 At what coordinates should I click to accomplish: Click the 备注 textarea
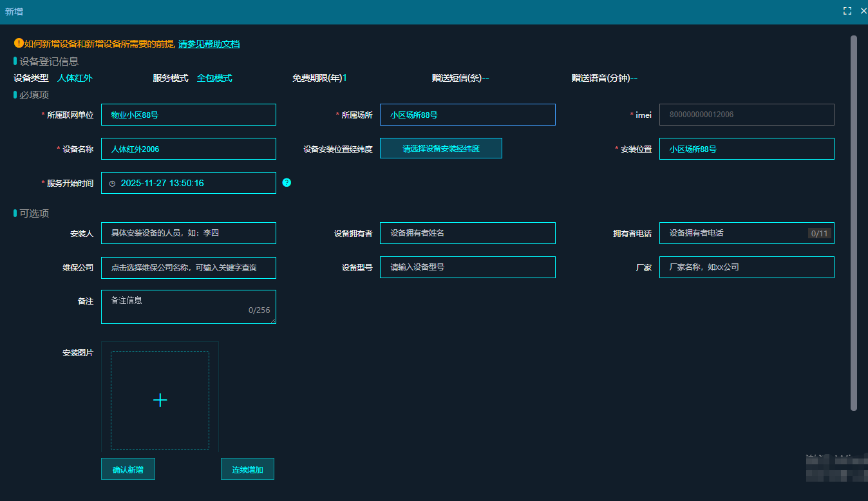pyautogui.click(x=188, y=307)
